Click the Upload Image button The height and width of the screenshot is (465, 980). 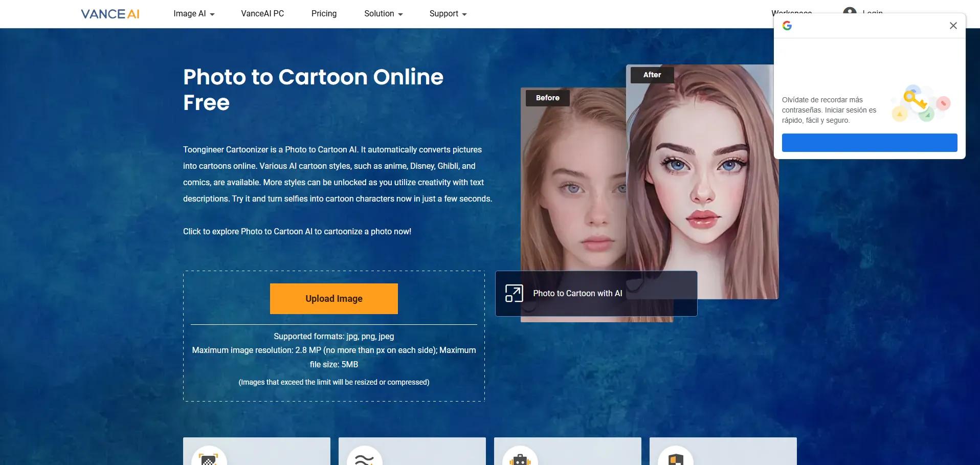333,299
